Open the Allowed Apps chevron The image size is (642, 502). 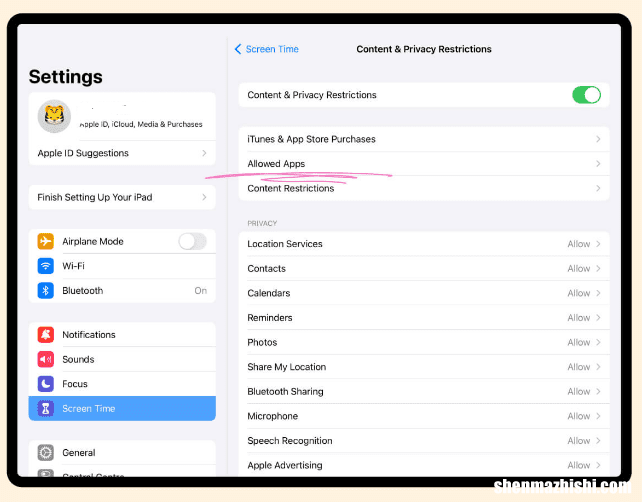click(598, 164)
